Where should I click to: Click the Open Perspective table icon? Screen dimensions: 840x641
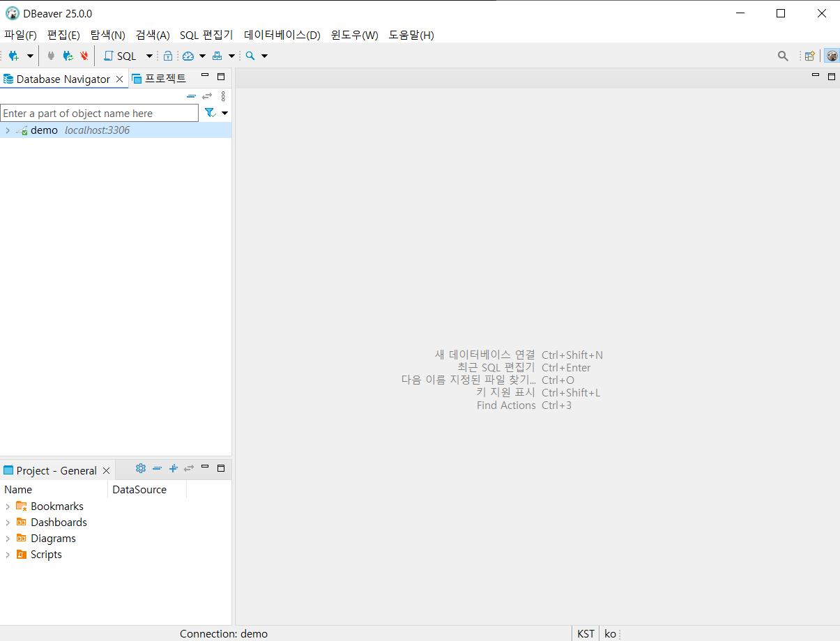click(809, 56)
